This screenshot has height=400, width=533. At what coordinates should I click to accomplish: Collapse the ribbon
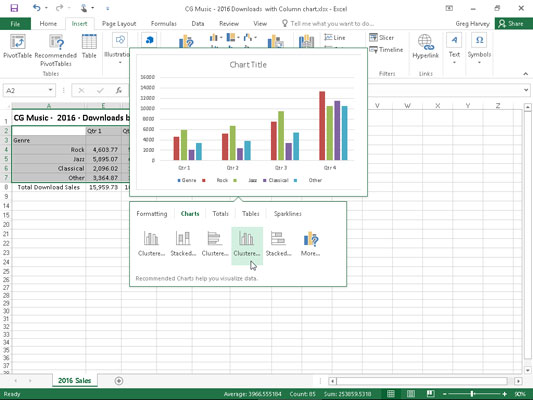click(x=526, y=74)
